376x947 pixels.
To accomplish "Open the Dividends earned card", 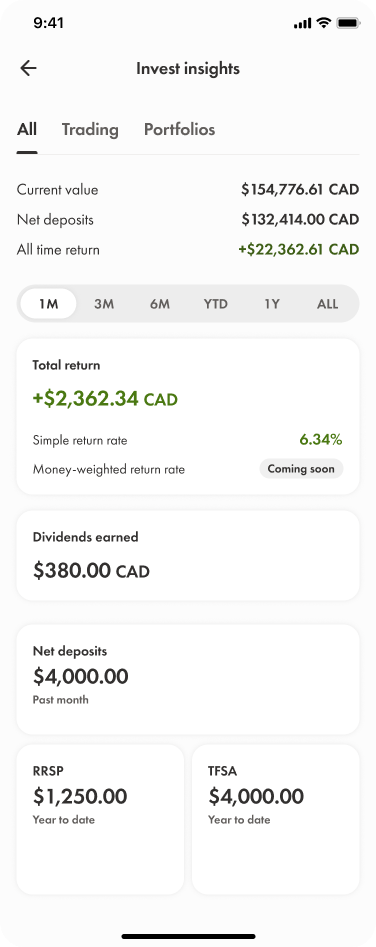I will click(188, 556).
